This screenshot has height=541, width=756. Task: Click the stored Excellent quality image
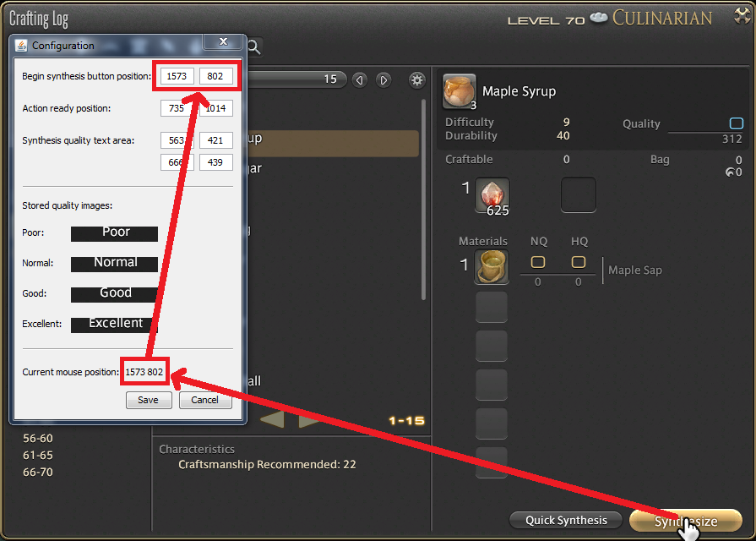click(x=114, y=325)
